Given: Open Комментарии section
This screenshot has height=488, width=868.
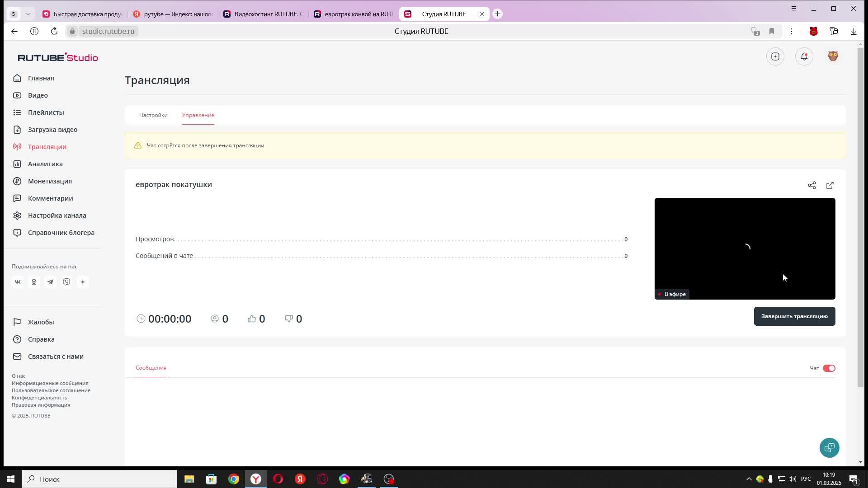Looking at the screenshot, I should (50, 198).
